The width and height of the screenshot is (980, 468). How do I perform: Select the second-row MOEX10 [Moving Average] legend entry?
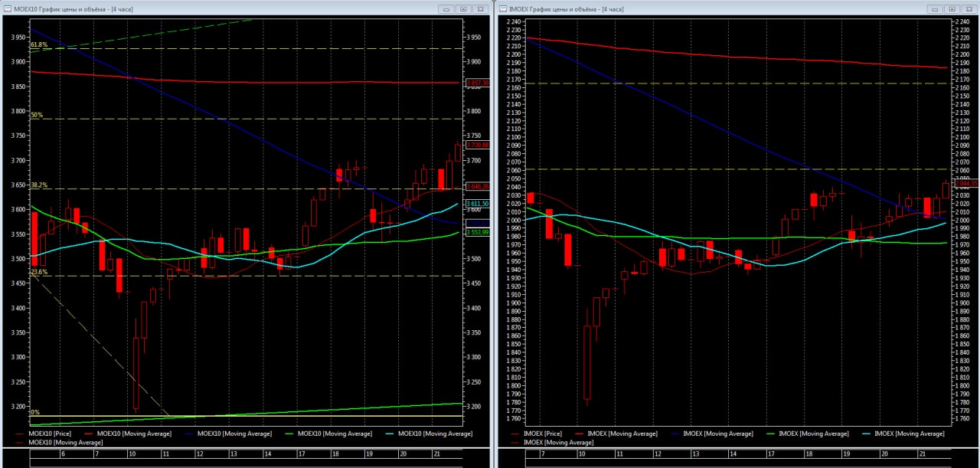tap(60, 442)
